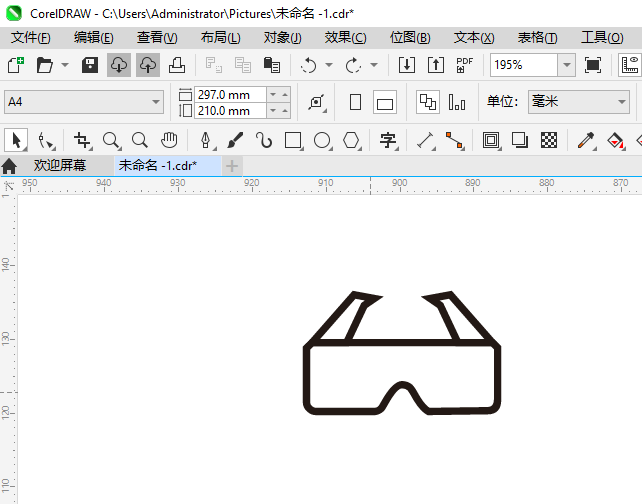Click the Home icon beside tabs
The image size is (642, 504).
pyautogui.click(x=9, y=166)
